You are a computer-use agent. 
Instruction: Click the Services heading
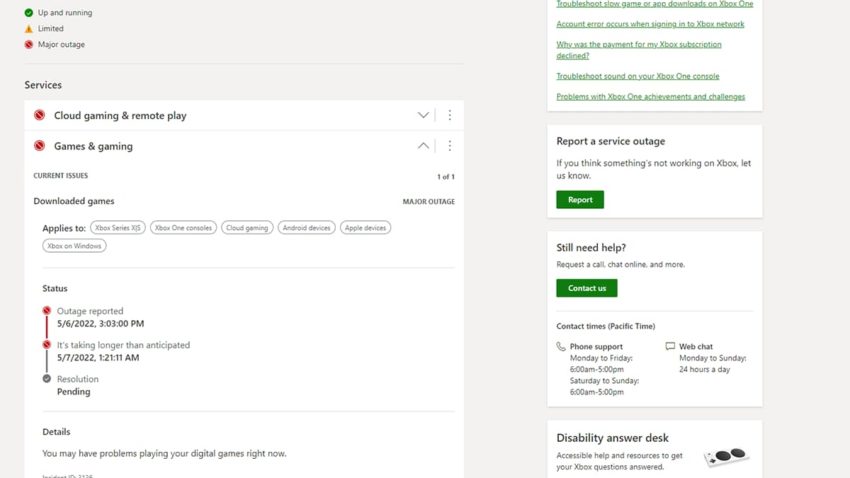point(43,85)
